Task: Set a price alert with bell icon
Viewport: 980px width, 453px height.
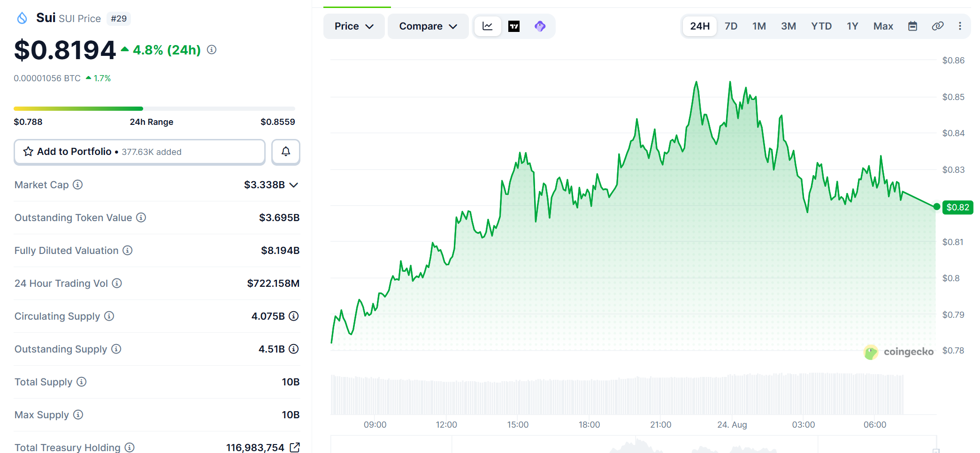Action: pos(286,152)
